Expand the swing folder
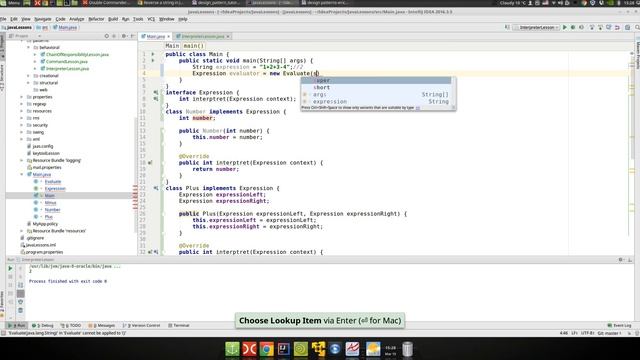Screen dimensions: 640x360 (22, 132)
